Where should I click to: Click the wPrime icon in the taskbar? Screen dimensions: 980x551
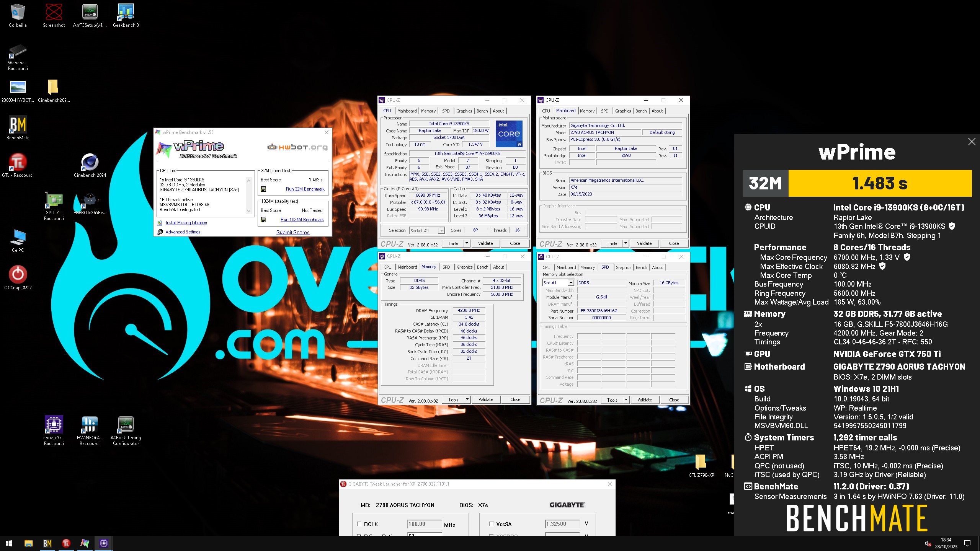click(85, 543)
